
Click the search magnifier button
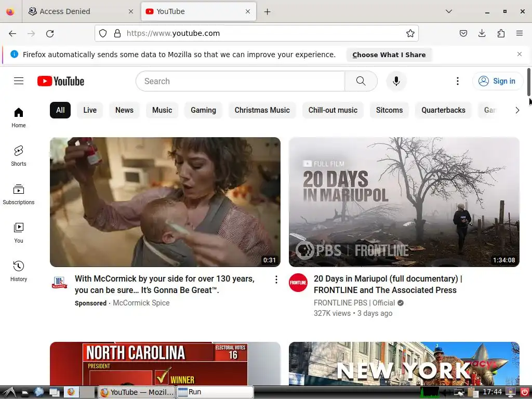point(361,81)
